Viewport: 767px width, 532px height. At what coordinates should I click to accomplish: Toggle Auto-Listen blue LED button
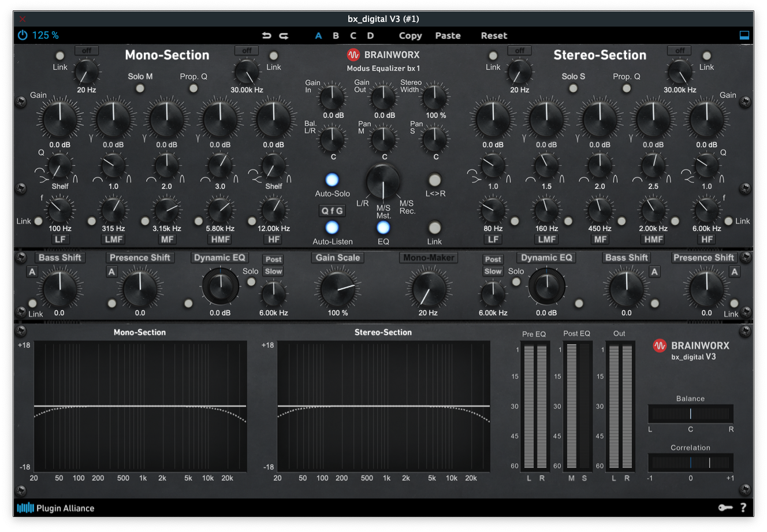tap(332, 228)
